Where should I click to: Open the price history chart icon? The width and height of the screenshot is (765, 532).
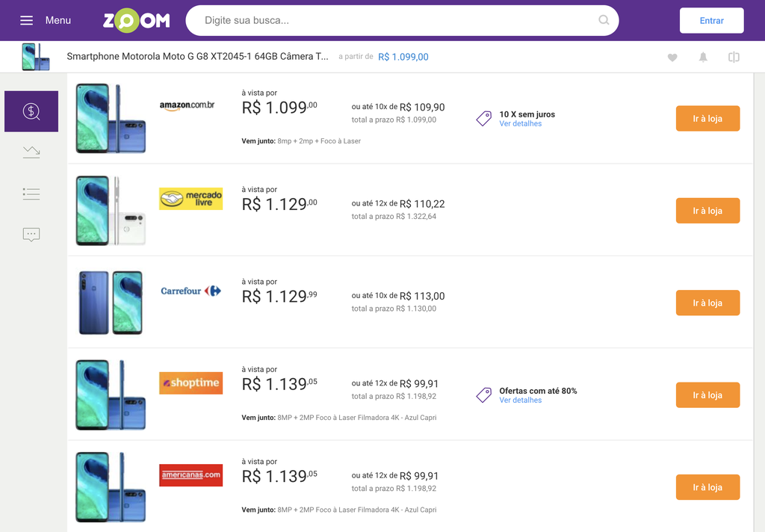point(31,152)
